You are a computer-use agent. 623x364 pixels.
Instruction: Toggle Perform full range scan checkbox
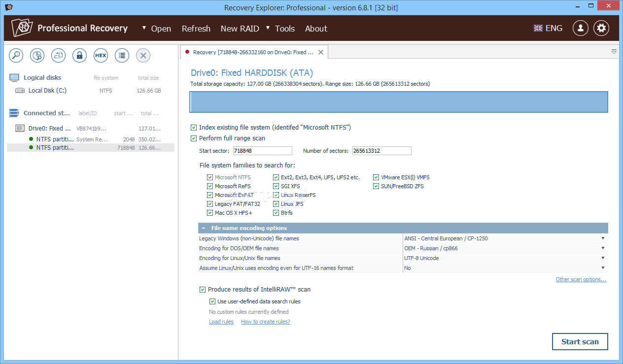[x=194, y=138]
